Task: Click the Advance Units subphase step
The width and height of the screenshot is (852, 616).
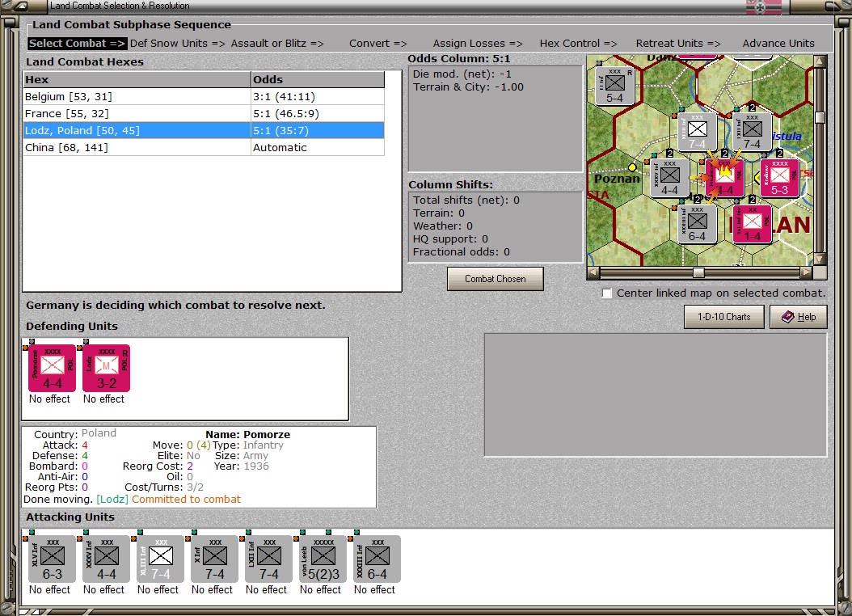Action: pyautogui.click(x=778, y=44)
